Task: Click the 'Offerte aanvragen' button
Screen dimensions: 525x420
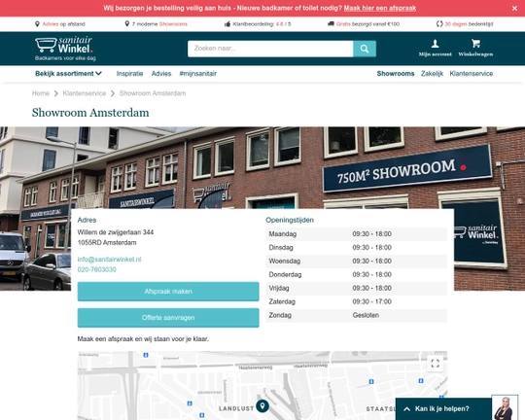Action: (x=168, y=318)
